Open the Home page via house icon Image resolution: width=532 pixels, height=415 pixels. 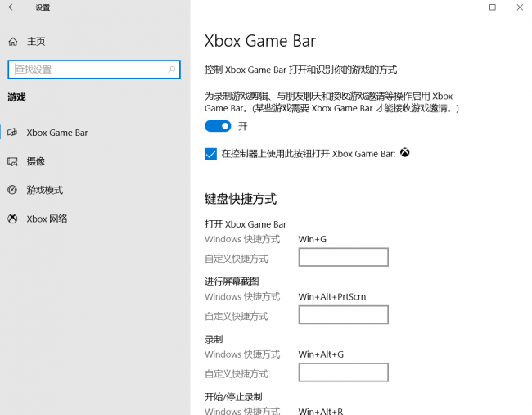coord(13,42)
